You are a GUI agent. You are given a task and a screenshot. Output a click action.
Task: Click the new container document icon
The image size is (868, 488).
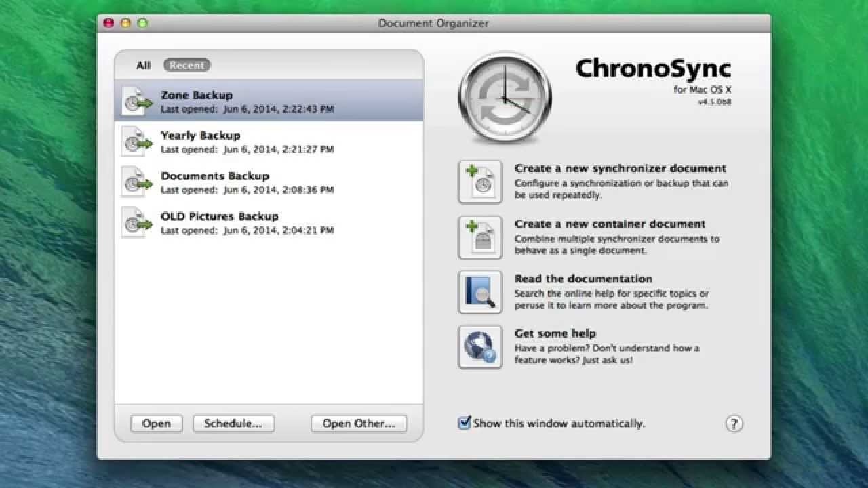click(x=480, y=237)
